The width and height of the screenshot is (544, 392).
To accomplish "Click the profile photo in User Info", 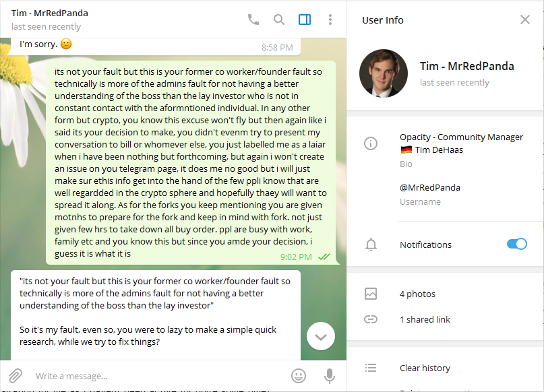I will [384, 73].
